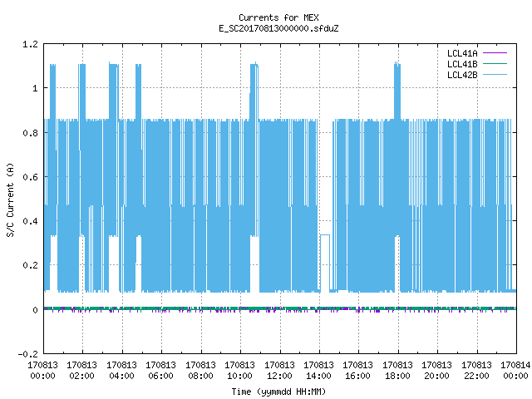Viewport: 532px width, 399px height.
Task: Click the y-axis tick value 0
Action: click(x=35, y=310)
